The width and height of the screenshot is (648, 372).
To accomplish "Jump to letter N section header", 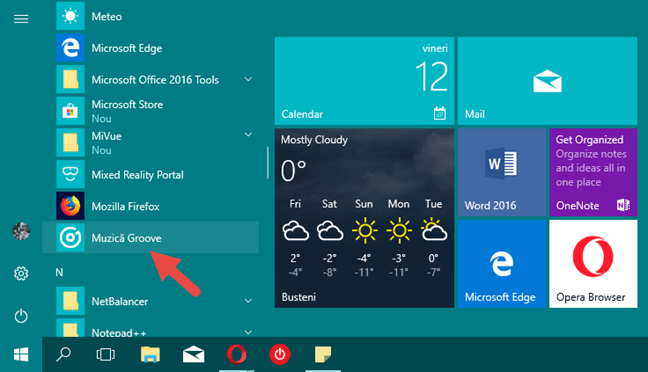I will [x=60, y=272].
